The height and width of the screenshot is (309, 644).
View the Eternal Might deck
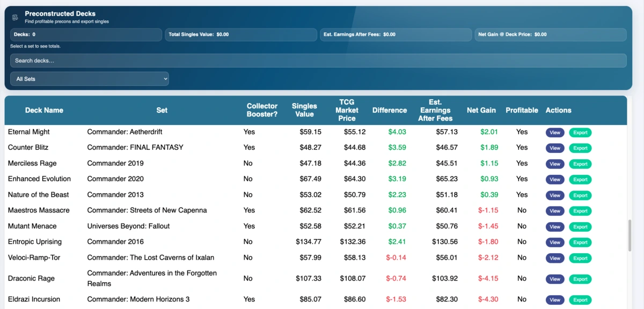click(554, 132)
